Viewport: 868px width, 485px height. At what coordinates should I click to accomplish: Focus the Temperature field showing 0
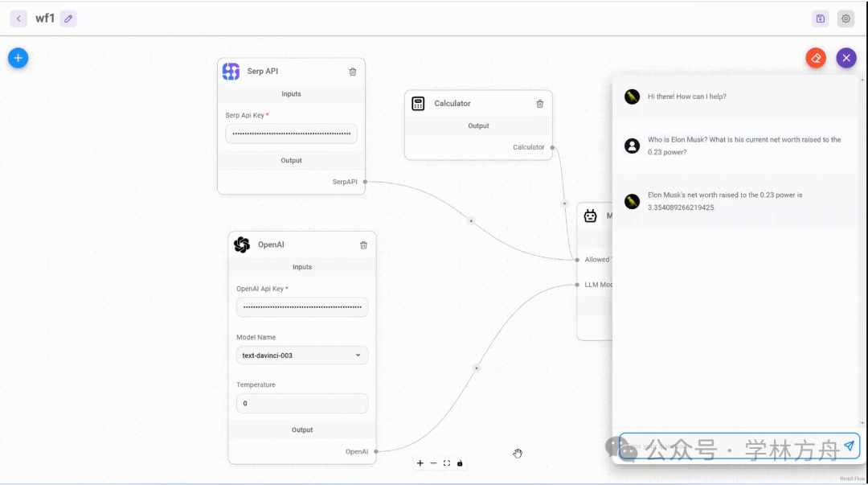coord(302,404)
